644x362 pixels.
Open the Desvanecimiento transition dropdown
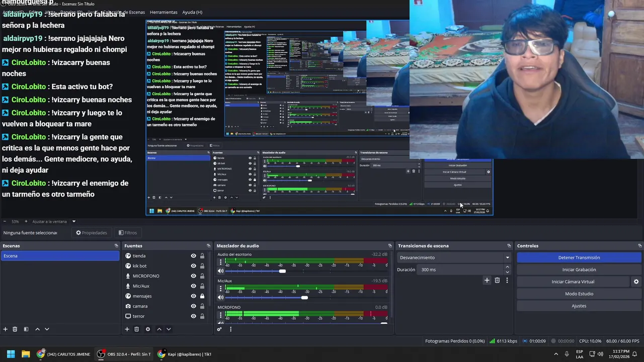click(x=454, y=257)
